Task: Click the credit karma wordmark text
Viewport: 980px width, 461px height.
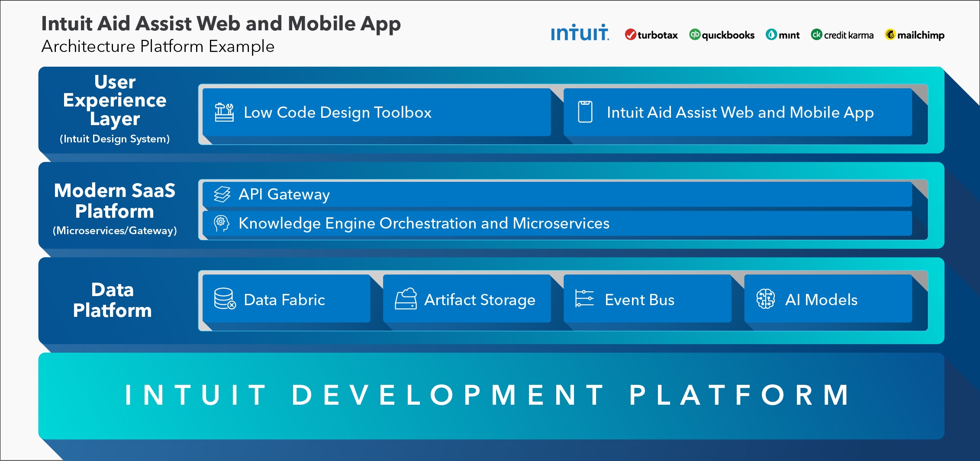Action: (849, 35)
